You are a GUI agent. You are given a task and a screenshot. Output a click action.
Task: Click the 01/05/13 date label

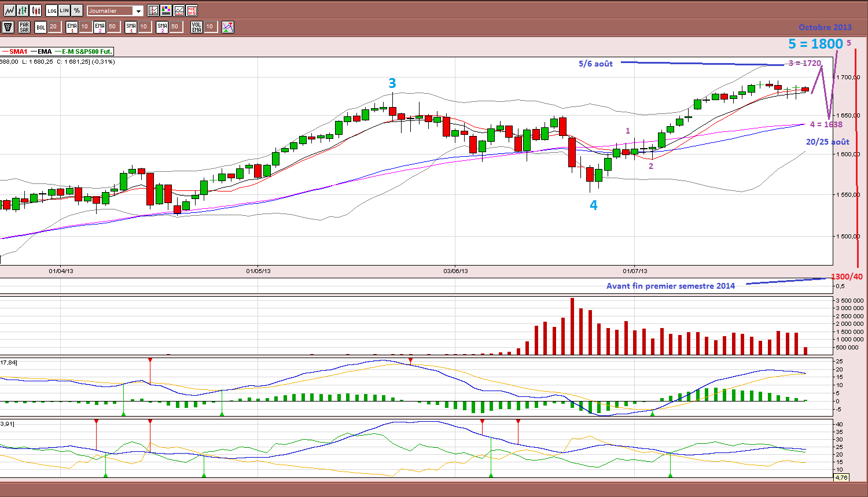click(x=258, y=271)
